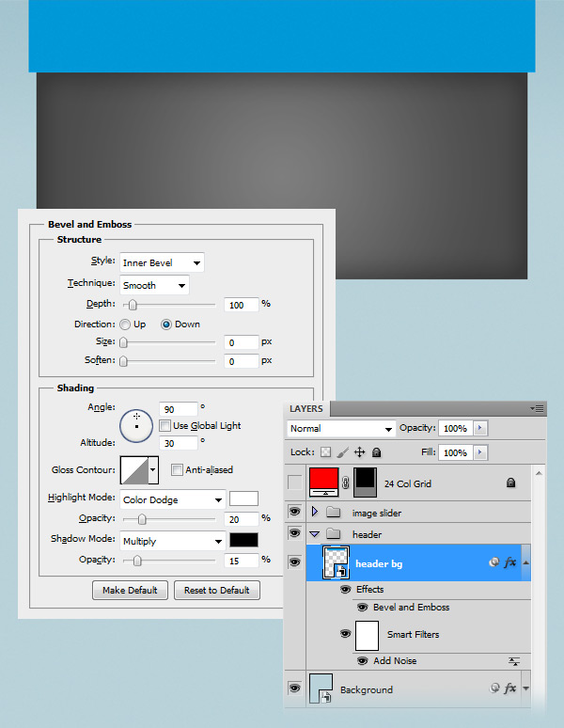The height and width of the screenshot is (728, 564).
Task: Click the LAYERS panel tab
Action: point(306,408)
